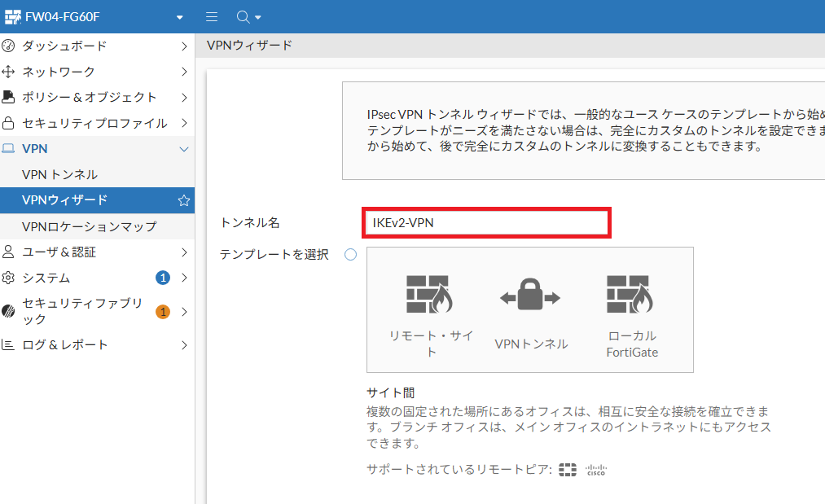
Task: Click the ローカル FortiGate firewall icon
Action: (x=630, y=294)
